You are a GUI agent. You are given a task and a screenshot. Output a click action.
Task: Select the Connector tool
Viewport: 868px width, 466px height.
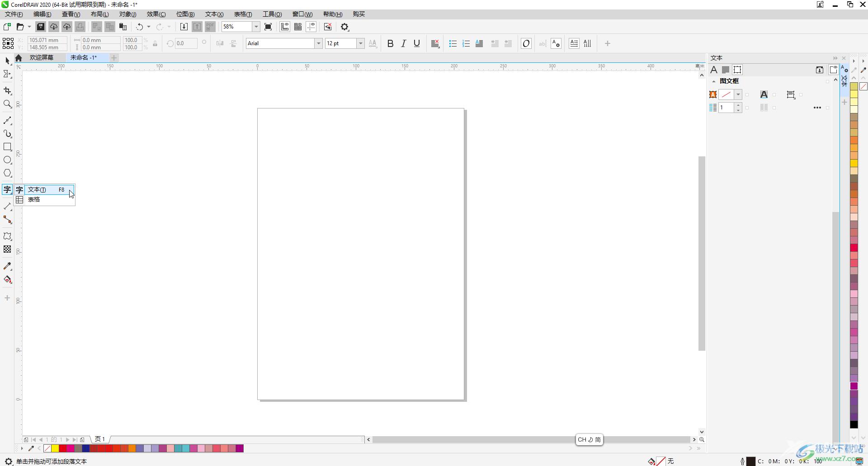[x=7, y=220]
